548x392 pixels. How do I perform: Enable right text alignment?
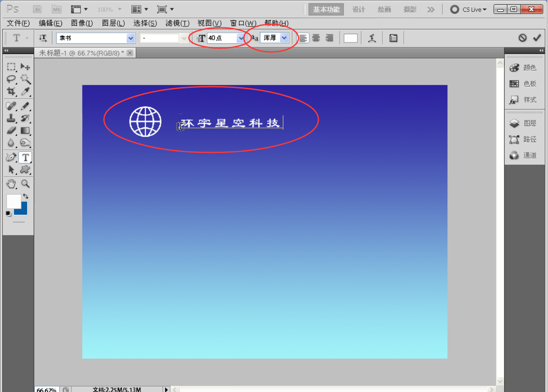pos(330,38)
